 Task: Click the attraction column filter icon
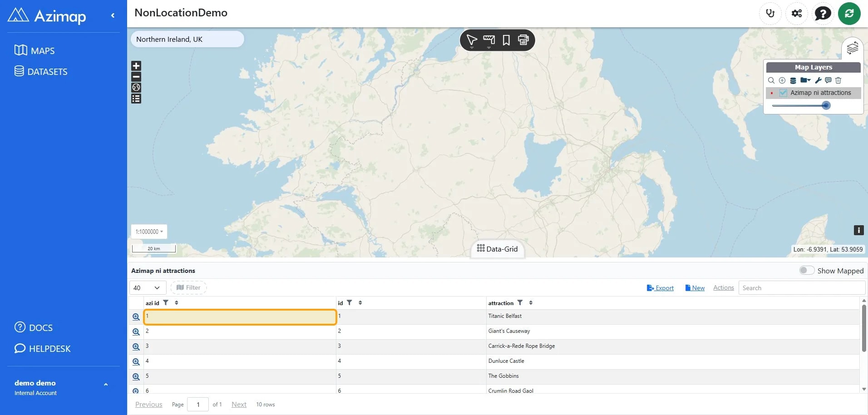(x=520, y=302)
